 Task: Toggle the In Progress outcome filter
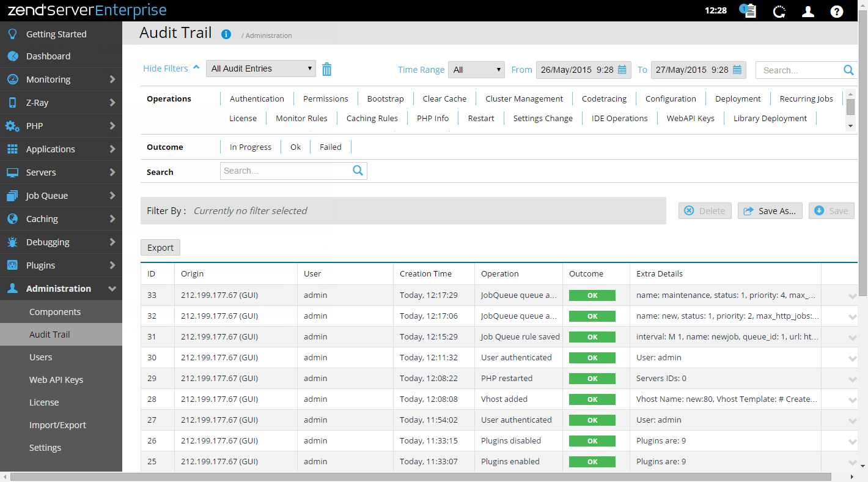[250, 147]
